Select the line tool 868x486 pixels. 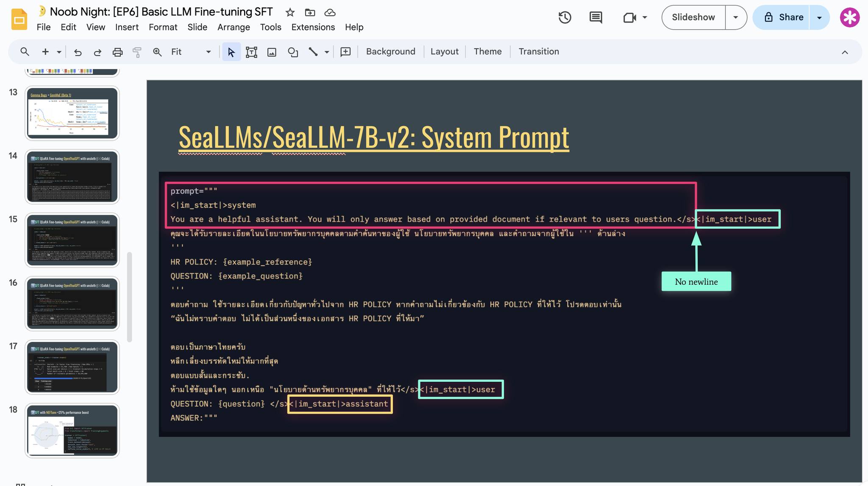[x=313, y=52]
